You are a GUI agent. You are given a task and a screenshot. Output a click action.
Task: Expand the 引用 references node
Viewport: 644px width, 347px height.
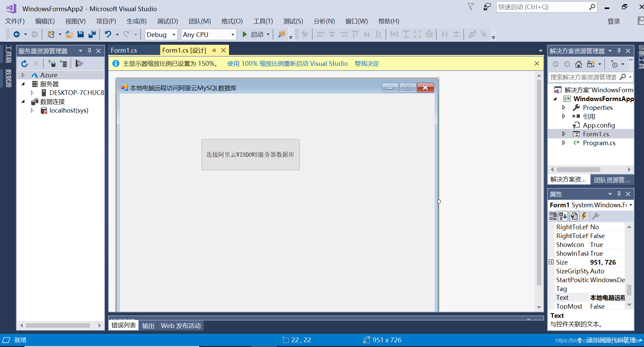click(x=564, y=116)
